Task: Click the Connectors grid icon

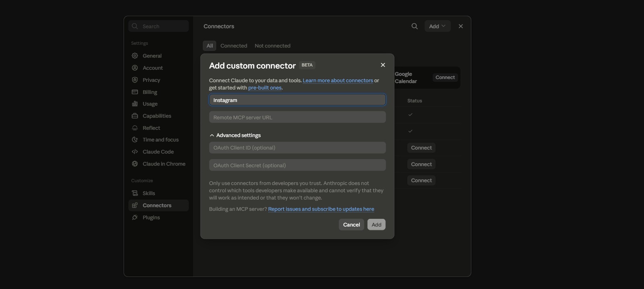Action: [135, 205]
